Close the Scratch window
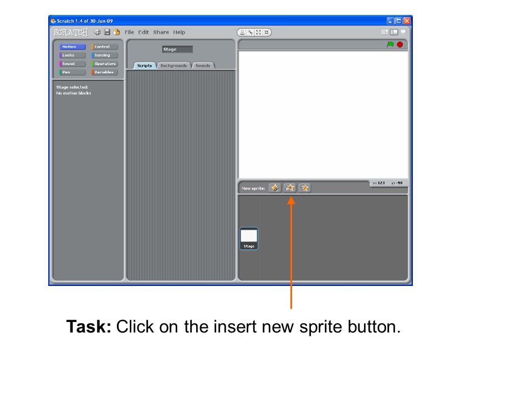Screen dimensions: 532x399 407,21
